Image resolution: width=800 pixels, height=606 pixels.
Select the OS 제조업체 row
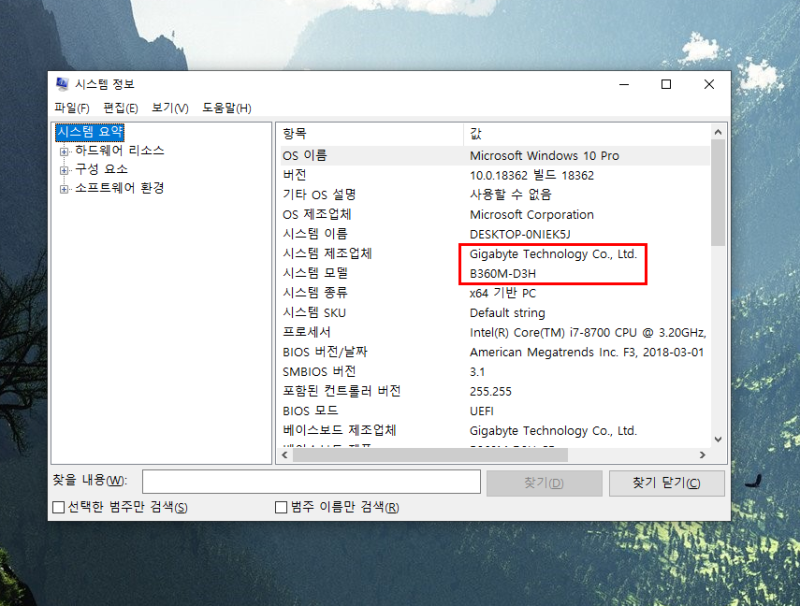[x=495, y=214]
